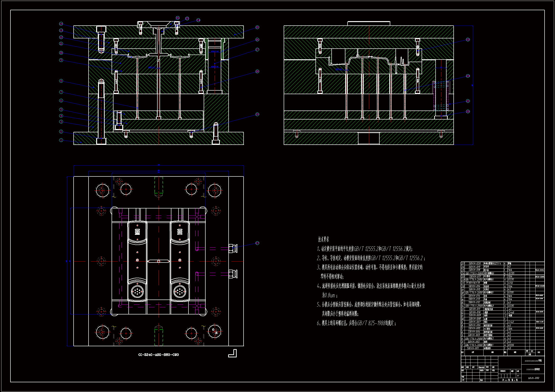The height and width of the screenshot is (392, 555).
Task: Select balloon 14 at top left
Action: point(61,24)
